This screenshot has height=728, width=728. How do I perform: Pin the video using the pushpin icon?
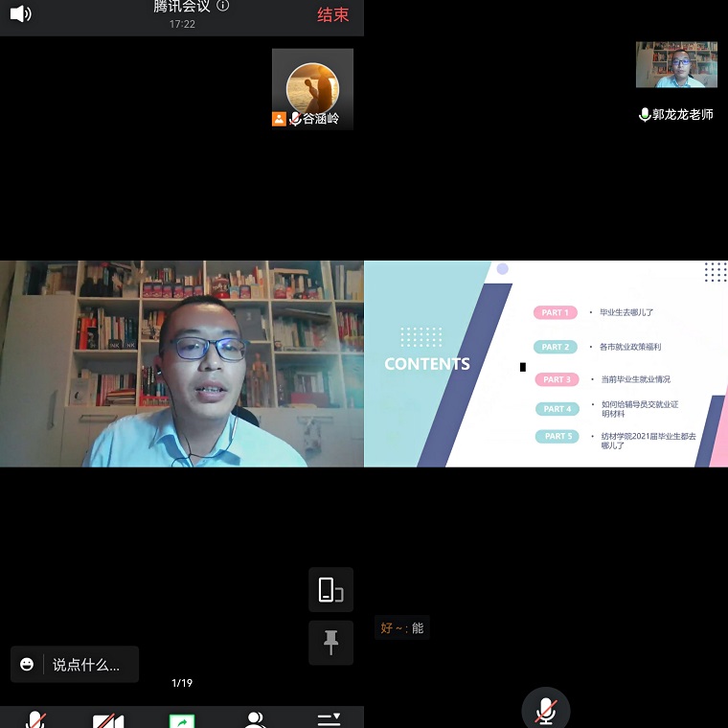pyautogui.click(x=330, y=643)
